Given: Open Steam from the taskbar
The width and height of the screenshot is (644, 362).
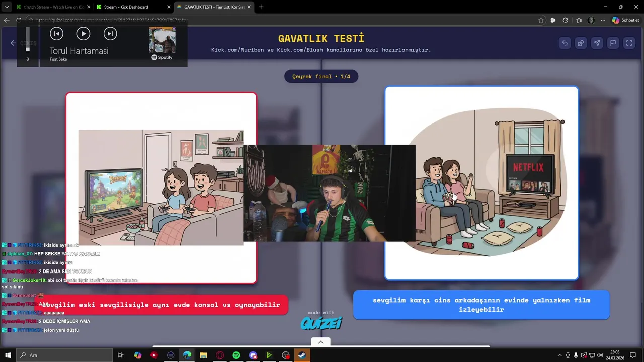Looking at the screenshot, I should coord(302,355).
